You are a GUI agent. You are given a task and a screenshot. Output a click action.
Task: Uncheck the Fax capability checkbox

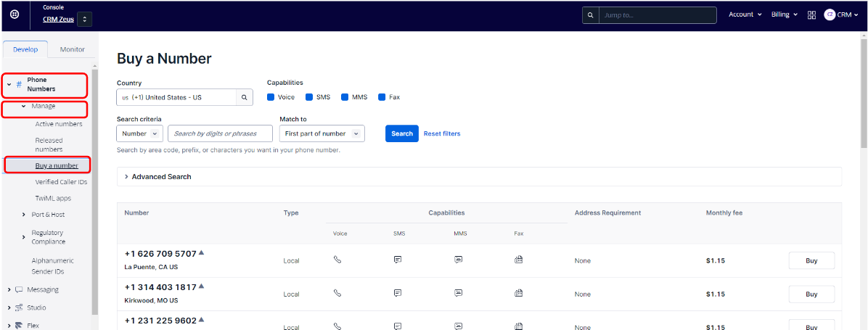click(382, 97)
